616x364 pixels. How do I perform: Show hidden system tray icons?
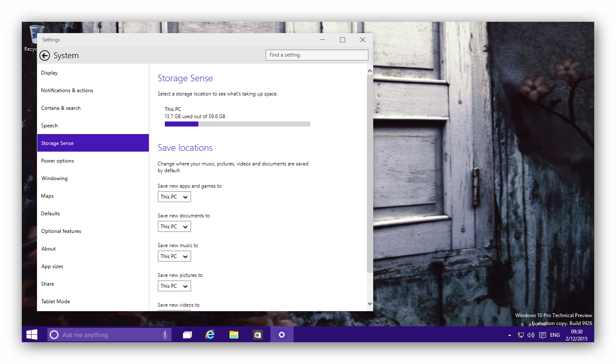[x=509, y=335]
